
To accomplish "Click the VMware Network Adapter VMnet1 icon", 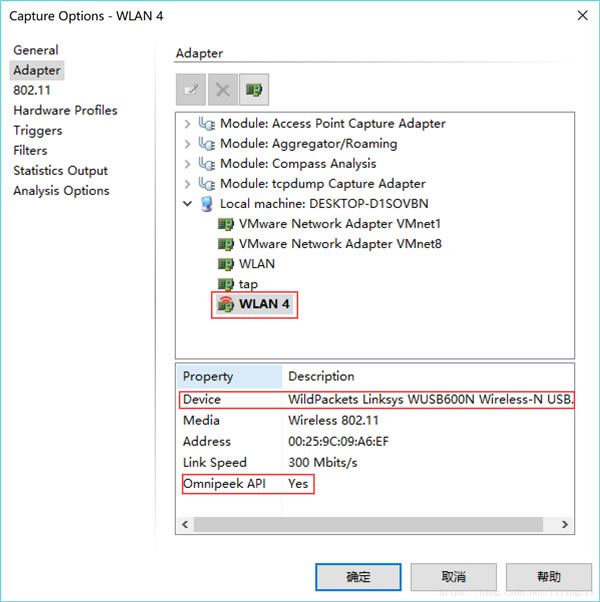I will click(226, 224).
